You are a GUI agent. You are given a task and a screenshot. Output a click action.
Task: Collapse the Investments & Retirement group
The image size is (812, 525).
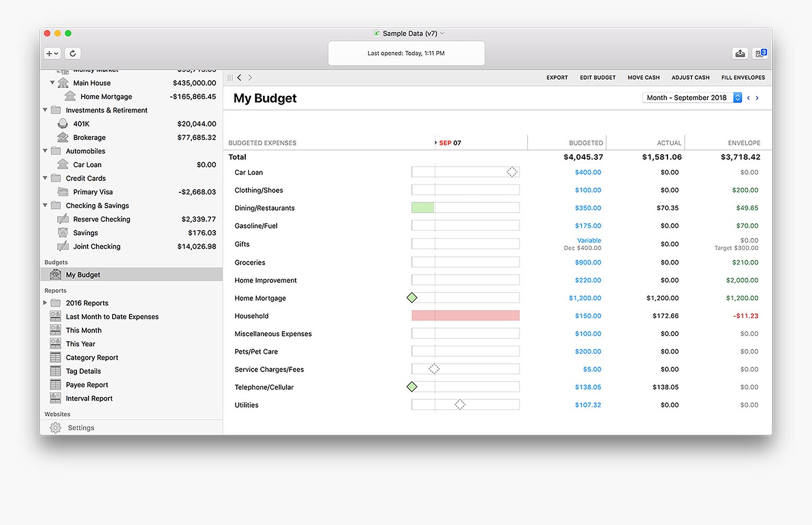pyautogui.click(x=45, y=110)
